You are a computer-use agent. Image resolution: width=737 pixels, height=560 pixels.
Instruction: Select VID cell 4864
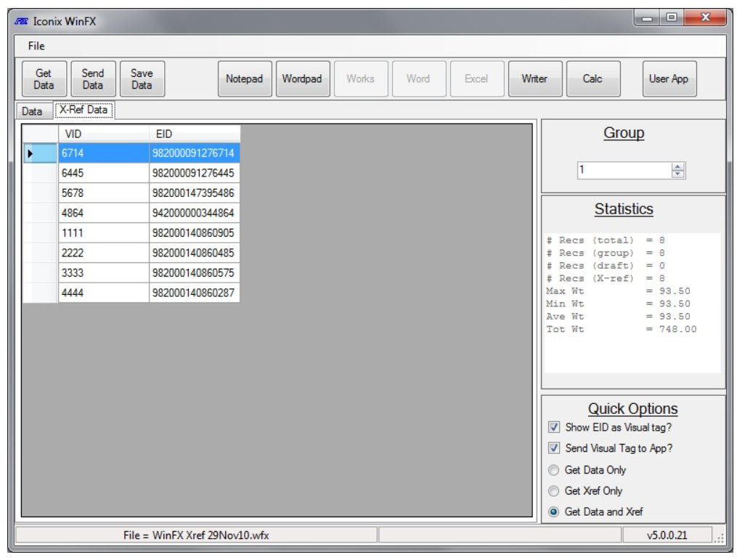tap(104, 213)
